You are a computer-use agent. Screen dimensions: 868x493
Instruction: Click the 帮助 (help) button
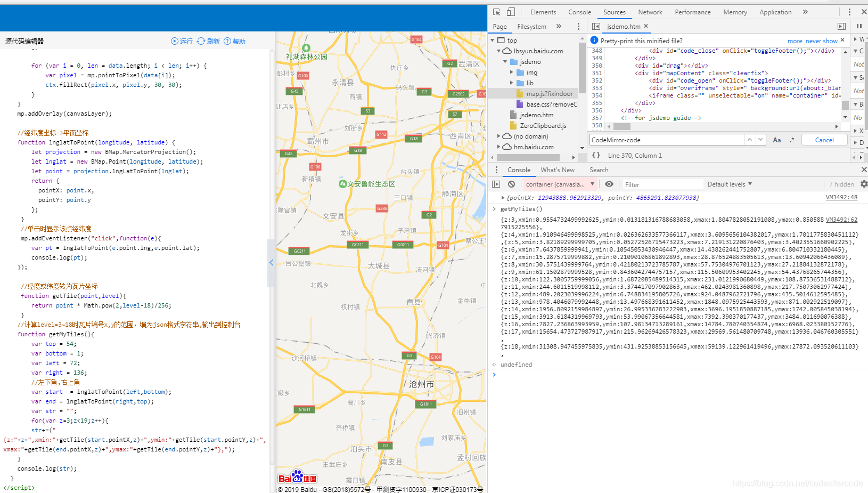tap(234, 41)
